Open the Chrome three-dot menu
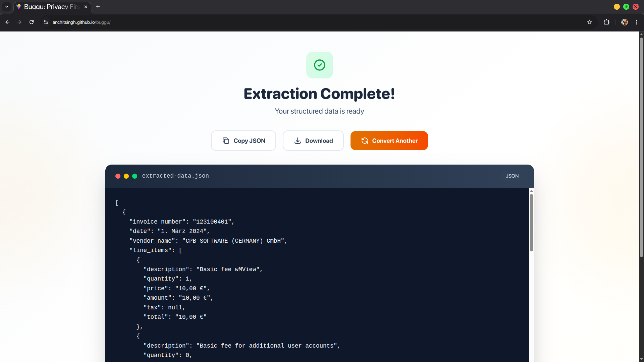The width and height of the screenshot is (644, 362). tap(637, 22)
